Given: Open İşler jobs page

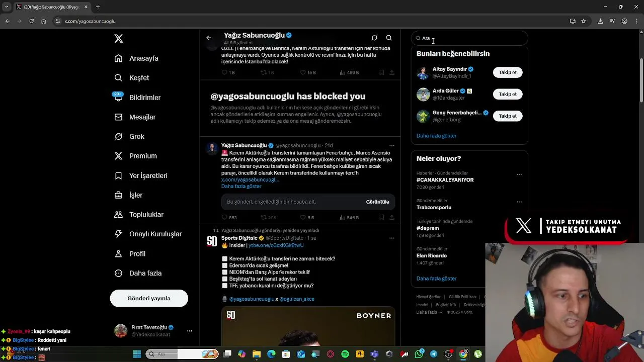Looking at the screenshot, I should pyautogui.click(x=128, y=195).
